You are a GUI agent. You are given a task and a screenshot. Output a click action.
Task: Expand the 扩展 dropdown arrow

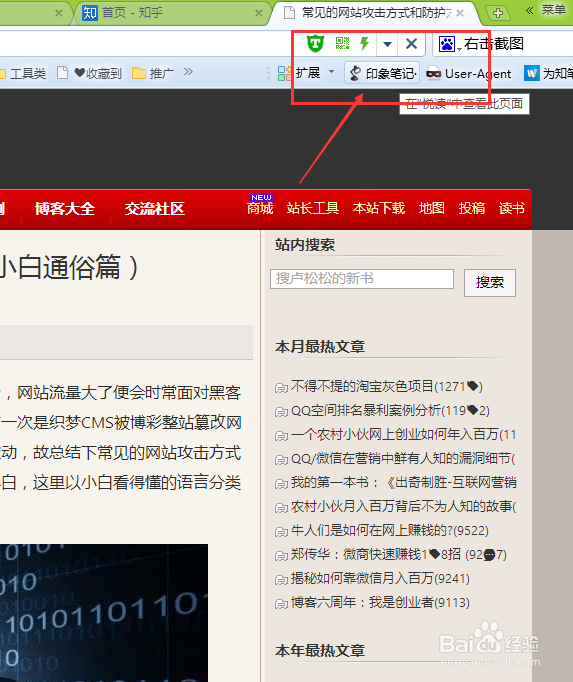click(x=331, y=71)
